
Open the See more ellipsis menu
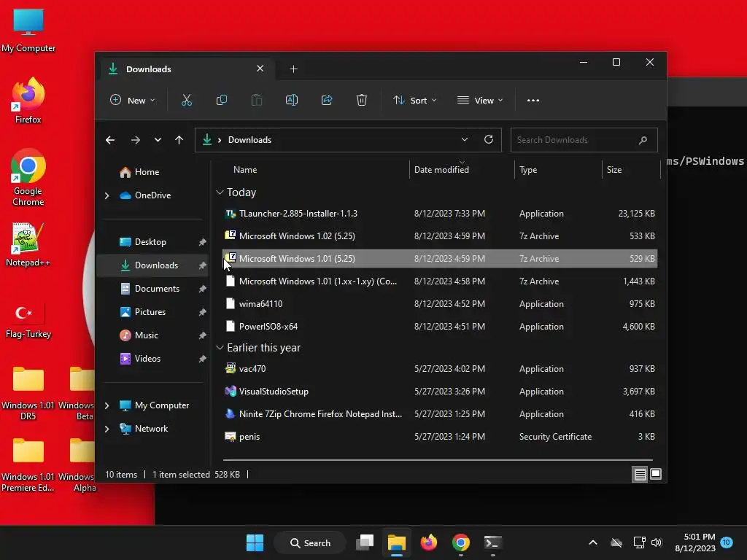coord(533,101)
